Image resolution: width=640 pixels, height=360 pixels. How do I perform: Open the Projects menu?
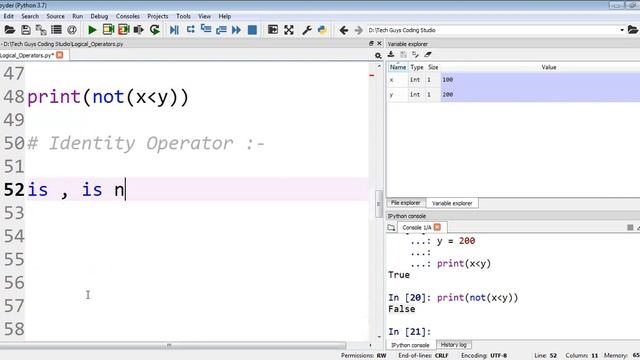pyautogui.click(x=158, y=16)
